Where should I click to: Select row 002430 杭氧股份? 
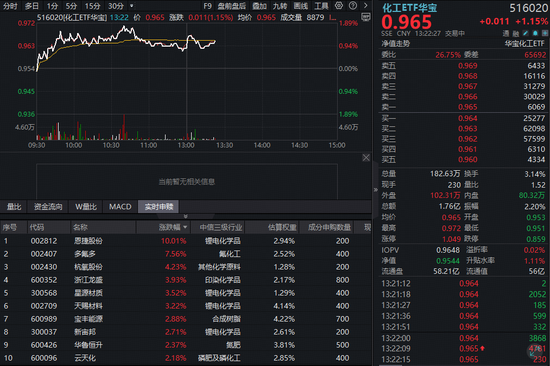(x=186, y=267)
